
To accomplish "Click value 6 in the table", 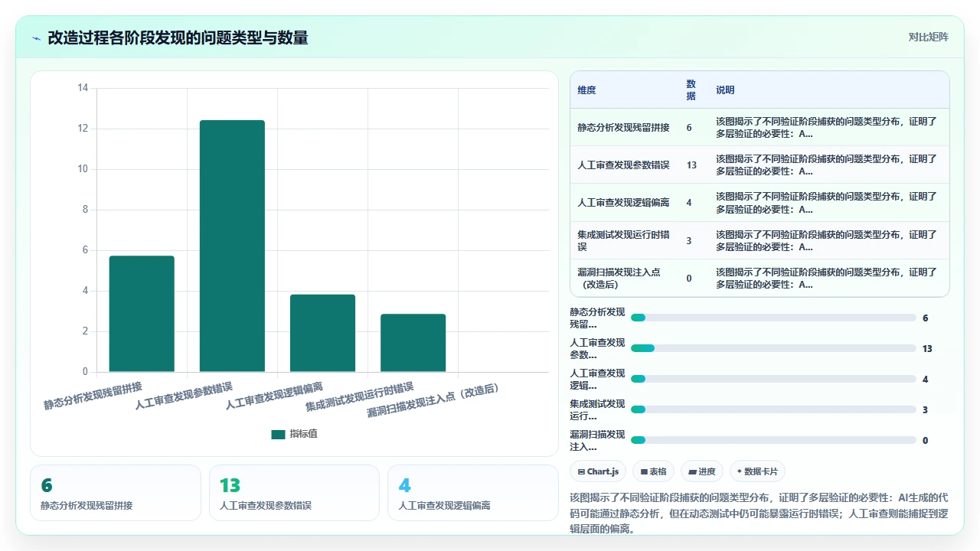I will click(x=689, y=127).
